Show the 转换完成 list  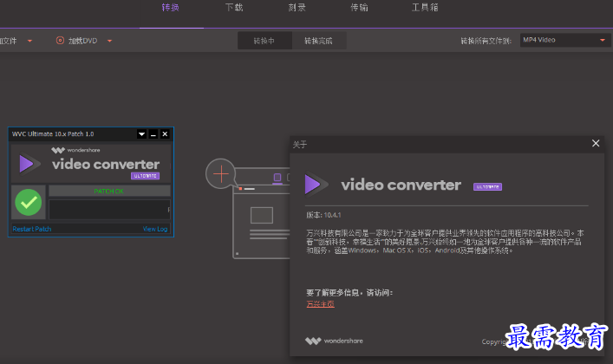pos(318,41)
